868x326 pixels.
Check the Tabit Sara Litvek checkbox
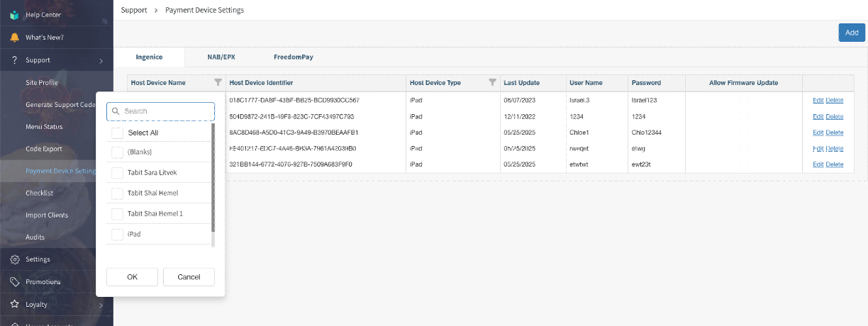click(118, 173)
